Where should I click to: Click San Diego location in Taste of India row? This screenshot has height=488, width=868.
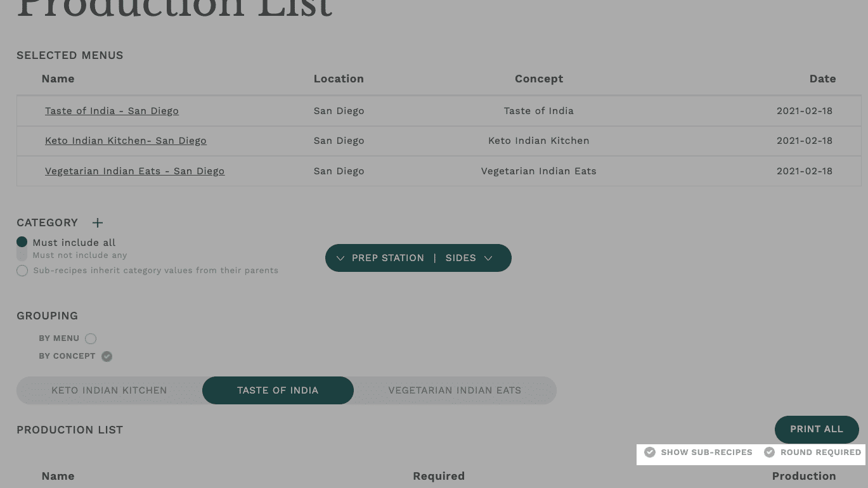click(339, 111)
